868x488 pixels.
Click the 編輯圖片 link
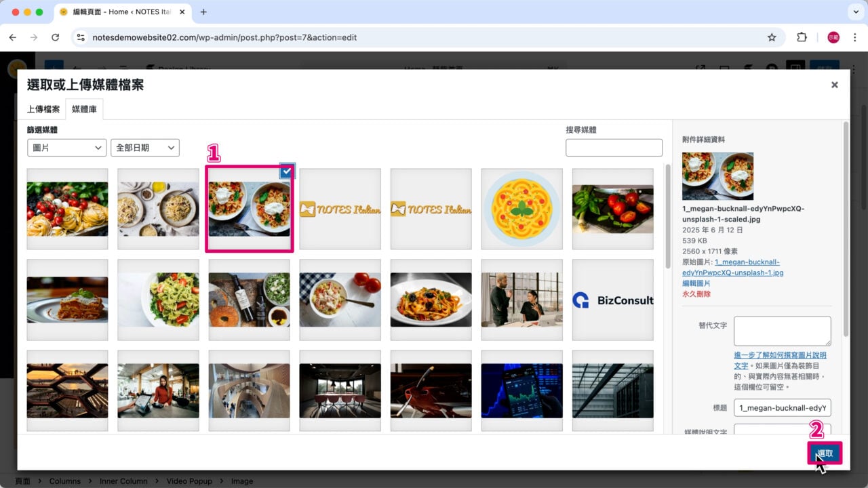click(696, 283)
